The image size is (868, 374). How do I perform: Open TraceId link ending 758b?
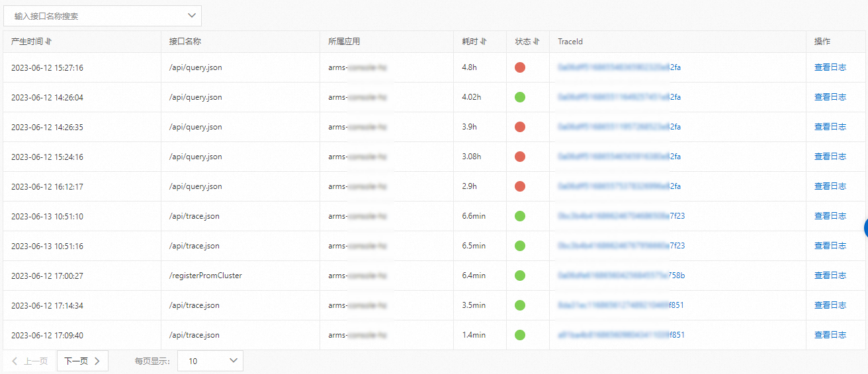621,276
